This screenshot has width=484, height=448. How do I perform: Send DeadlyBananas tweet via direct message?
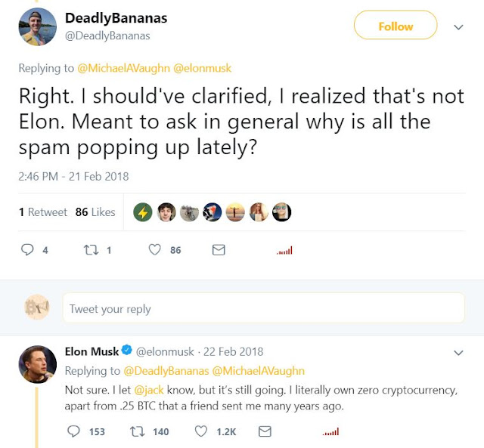[x=219, y=250]
